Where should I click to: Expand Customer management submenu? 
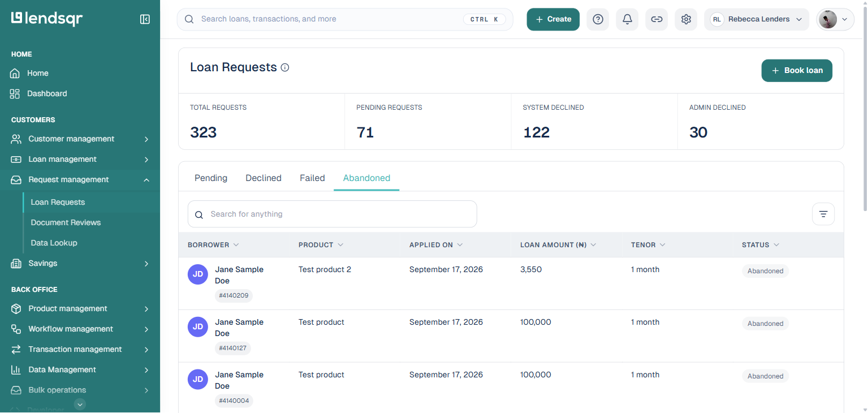pyautogui.click(x=146, y=139)
